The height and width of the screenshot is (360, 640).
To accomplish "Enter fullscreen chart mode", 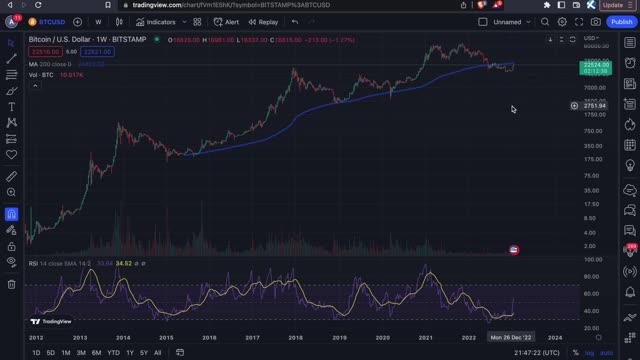I will click(579, 22).
